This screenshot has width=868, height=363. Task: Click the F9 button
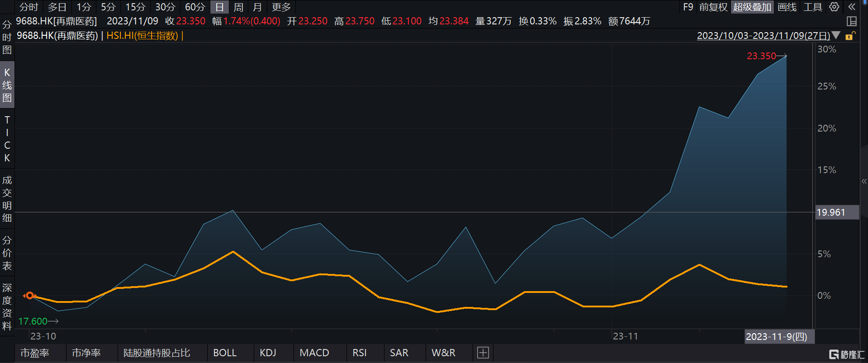click(x=688, y=7)
